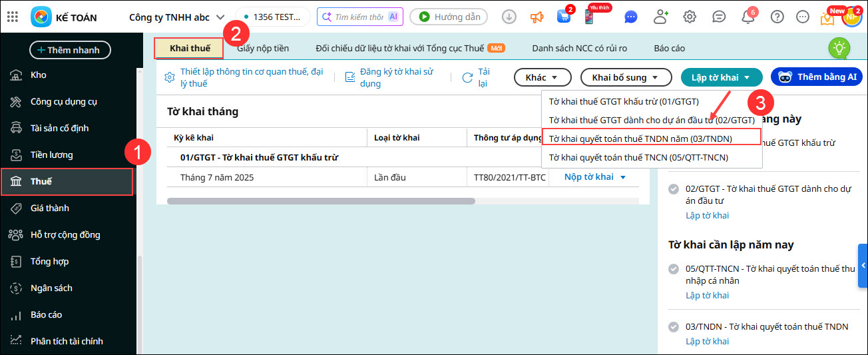868x355 pixels.
Task: Open the user avatar profile menu
Action: pyautogui.click(x=851, y=17)
